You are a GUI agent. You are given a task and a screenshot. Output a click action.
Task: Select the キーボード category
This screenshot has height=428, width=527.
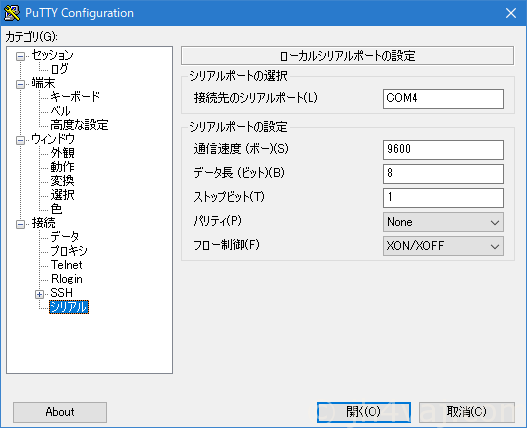[x=75, y=97]
